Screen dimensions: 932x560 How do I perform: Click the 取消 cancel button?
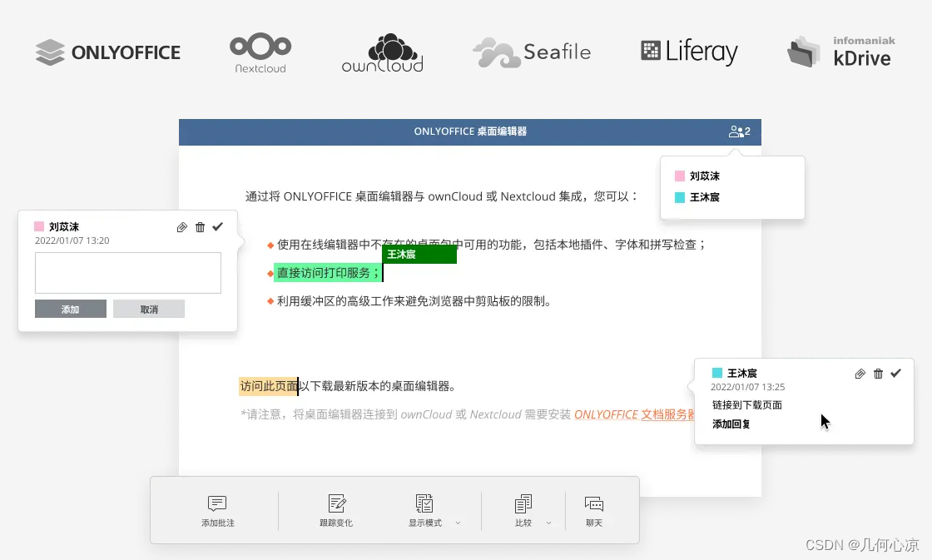(149, 310)
